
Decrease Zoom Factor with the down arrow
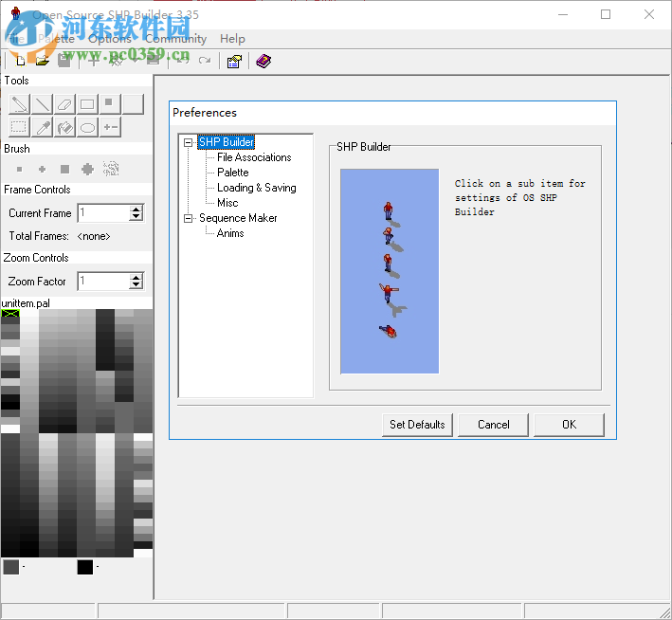click(x=136, y=285)
